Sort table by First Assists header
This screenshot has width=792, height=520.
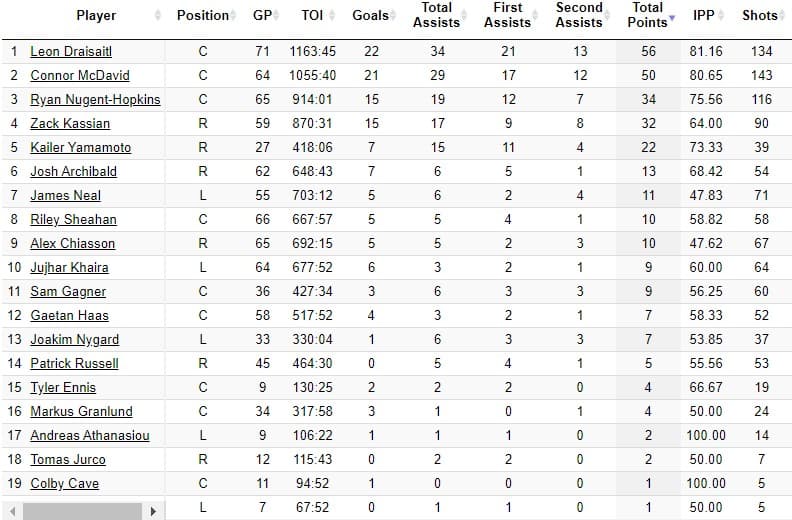(x=507, y=15)
